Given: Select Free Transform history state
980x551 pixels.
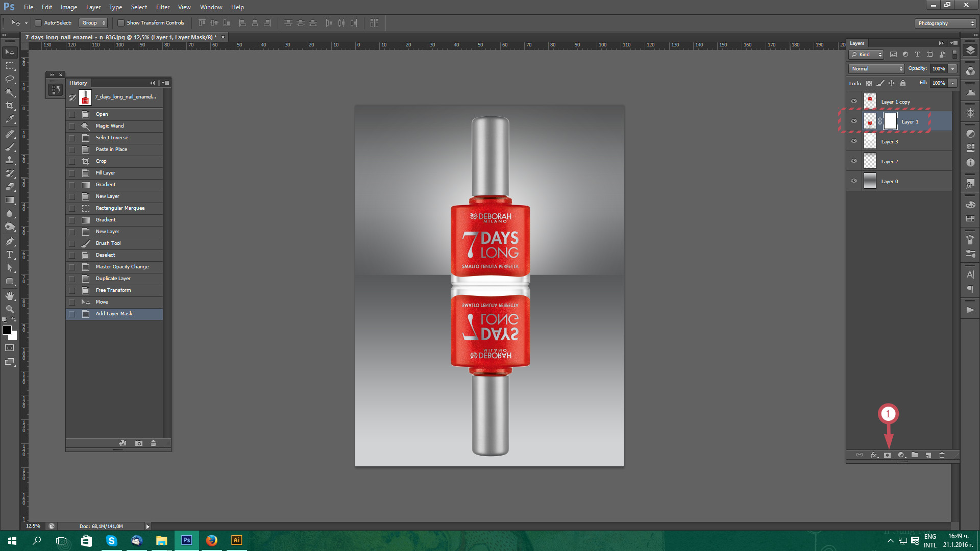Looking at the screenshot, I should [114, 290].
